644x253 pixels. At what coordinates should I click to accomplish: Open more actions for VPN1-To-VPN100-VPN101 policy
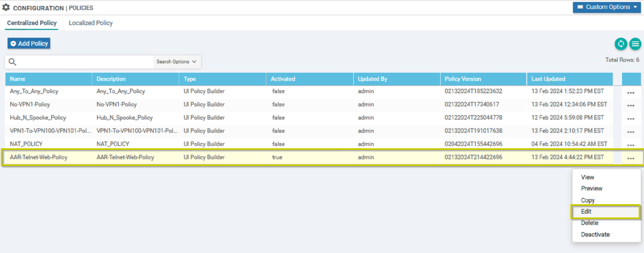click(x=631, y=132)
